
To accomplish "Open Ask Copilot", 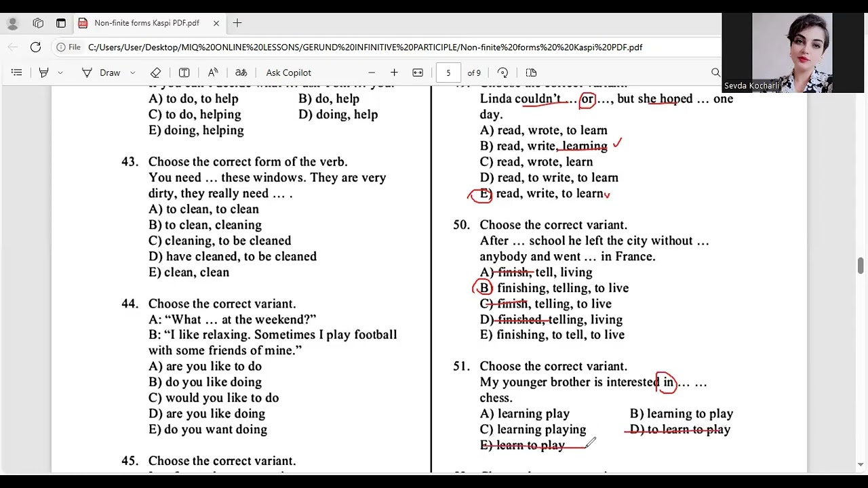I will pos(288,73).
